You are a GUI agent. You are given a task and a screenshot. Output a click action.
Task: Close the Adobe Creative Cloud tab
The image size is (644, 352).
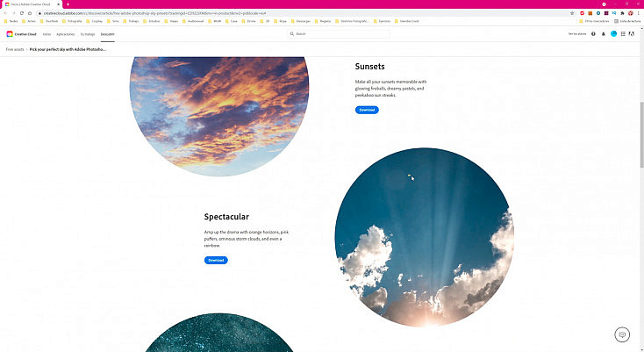tap(58, 4)
